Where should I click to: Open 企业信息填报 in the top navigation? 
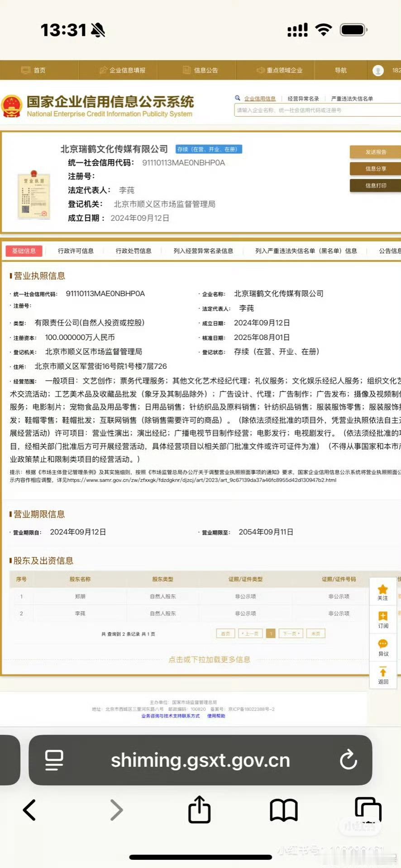click(122, 70)
